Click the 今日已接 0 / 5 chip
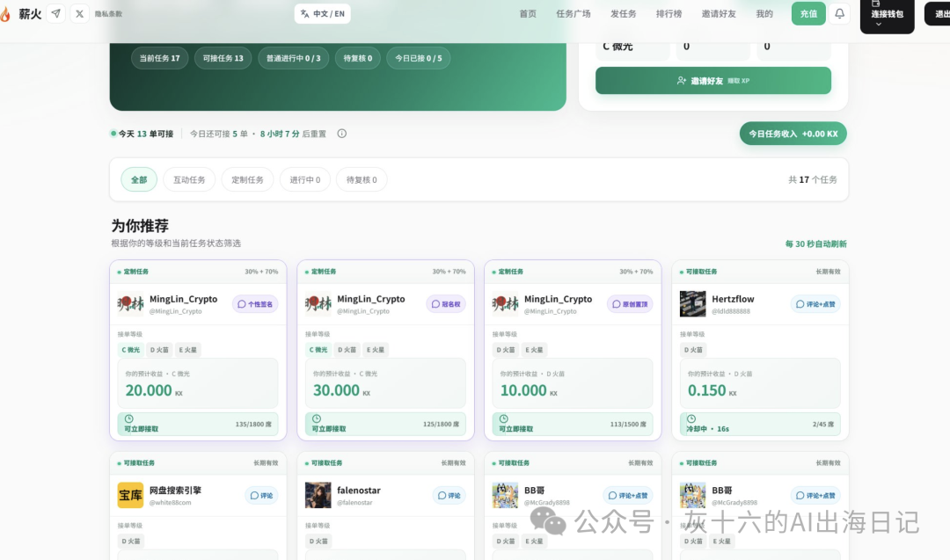Image resolution: width=950 pixels, height=560 pixels. click(418, 58)
